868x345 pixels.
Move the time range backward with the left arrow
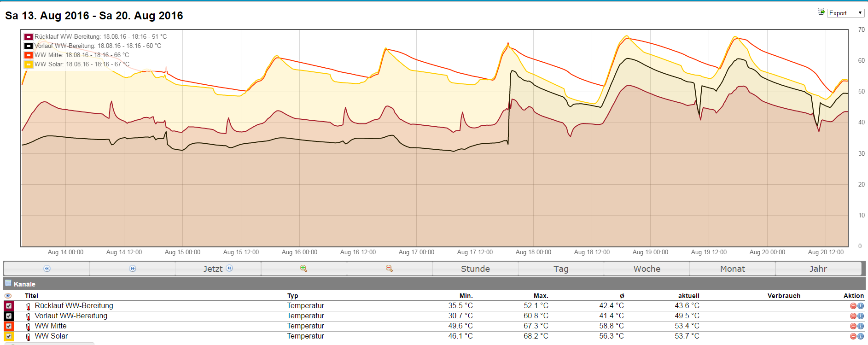pos(47,269)
